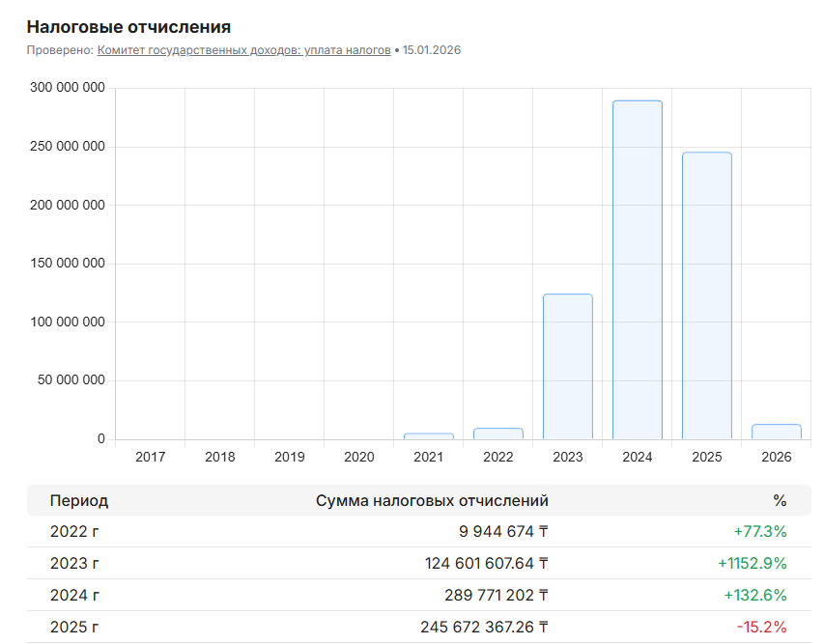Screen dimensions: 824x644
Task: Click the 2025 bar in the chart
Action: coord(707,295)
